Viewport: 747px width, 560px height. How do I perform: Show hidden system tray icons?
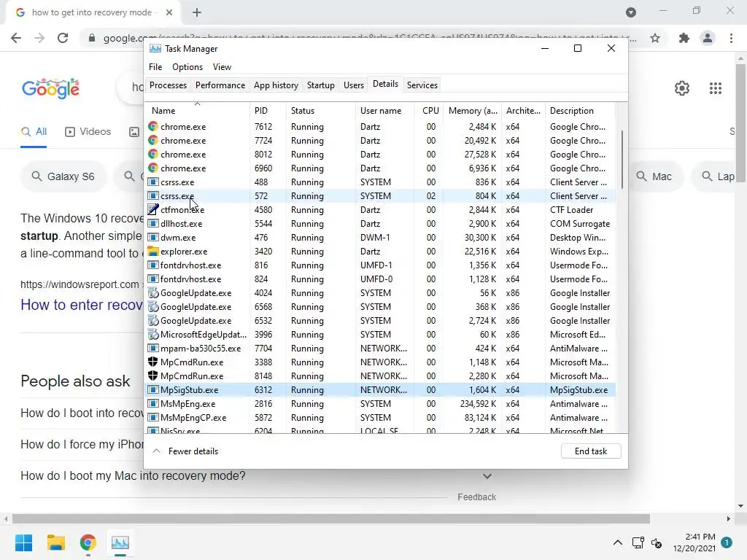click(x=617, y=542)
